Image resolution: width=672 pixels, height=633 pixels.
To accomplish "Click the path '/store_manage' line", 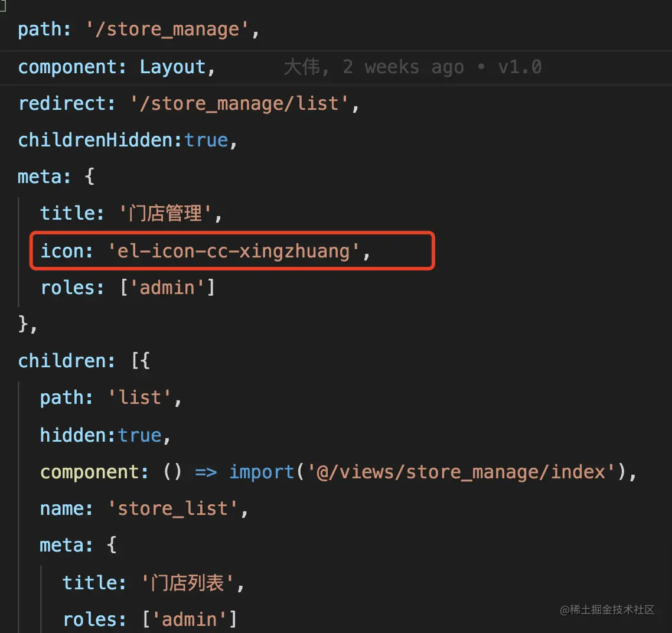I will (138, 30).
